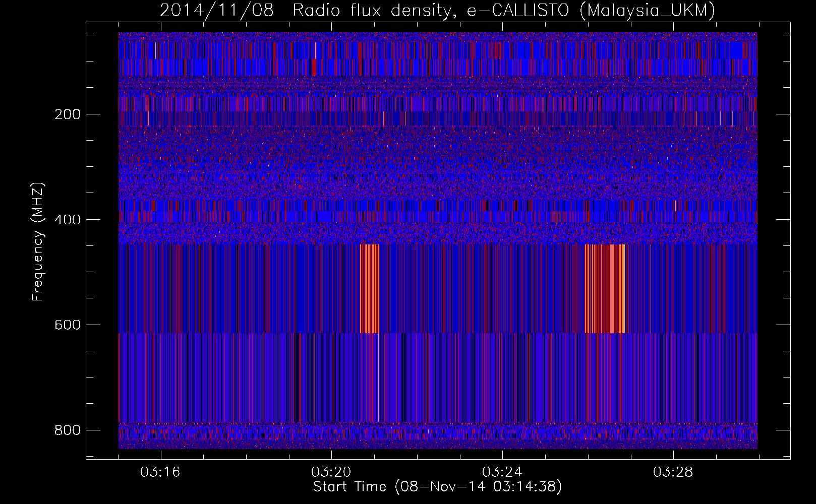Click the 03:16 time tick label

tap(160, 472)
